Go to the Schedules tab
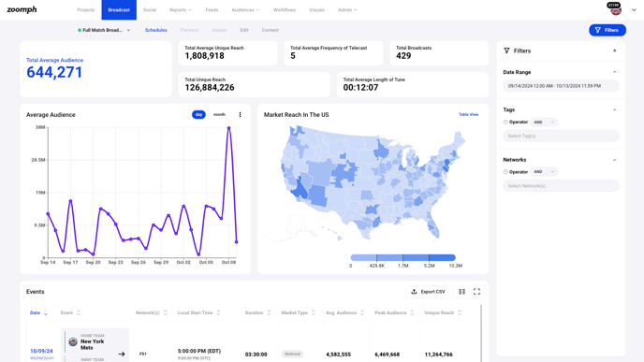This screenshot has width=644, height=362. click(x=156, y=30)
